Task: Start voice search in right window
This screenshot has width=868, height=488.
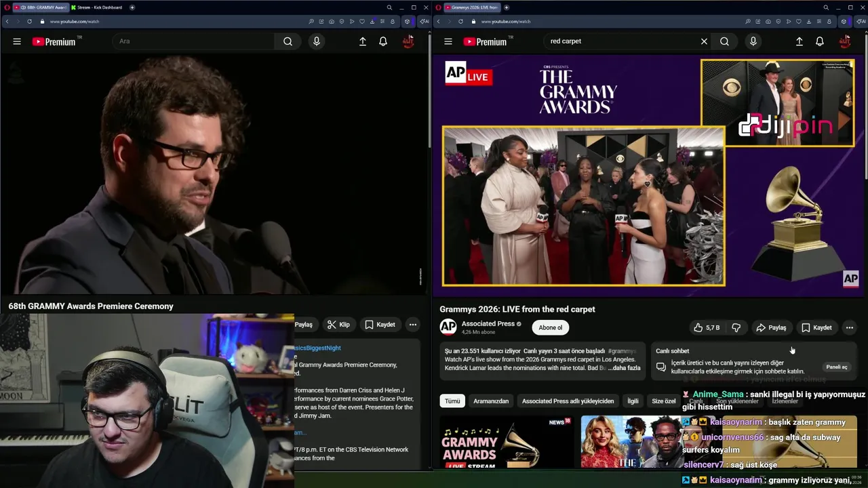Action: coord(753,41)
